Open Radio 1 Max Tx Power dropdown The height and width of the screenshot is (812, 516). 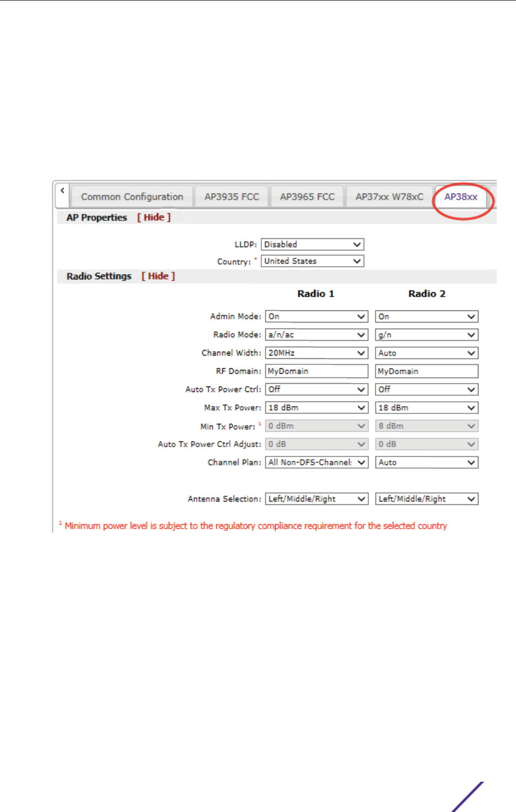(x=316, y=407)
